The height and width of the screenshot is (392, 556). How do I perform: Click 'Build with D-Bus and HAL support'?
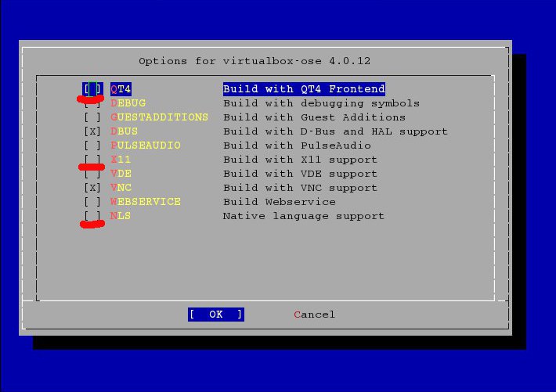tap(335, 131)
